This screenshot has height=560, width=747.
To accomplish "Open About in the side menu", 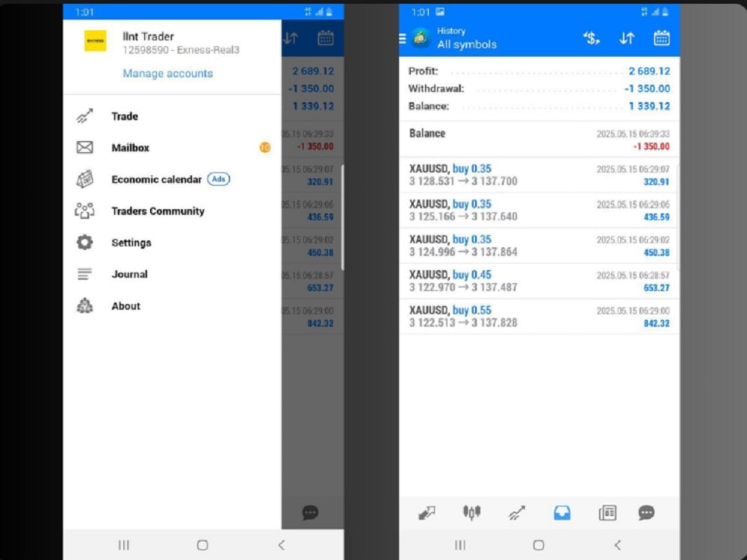I will click(172, 305).
